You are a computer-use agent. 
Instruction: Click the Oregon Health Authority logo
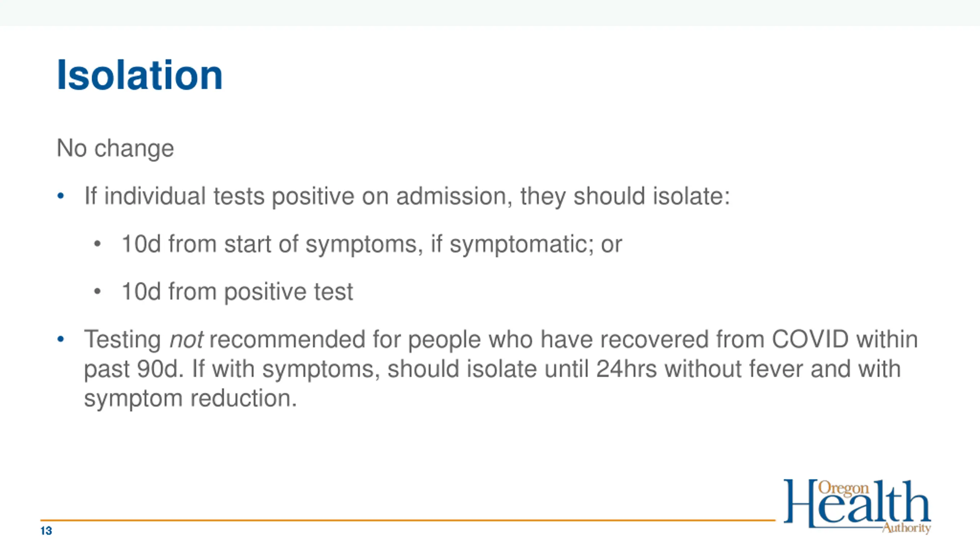tap(857, 507)
